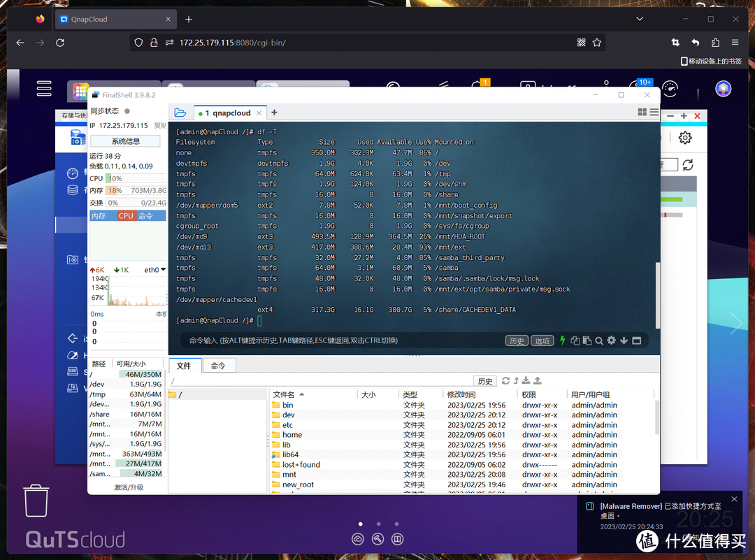Screen dimensions: 755x560
Task: Click 复制 next to the IP address
Action: (x=160, y=126)
